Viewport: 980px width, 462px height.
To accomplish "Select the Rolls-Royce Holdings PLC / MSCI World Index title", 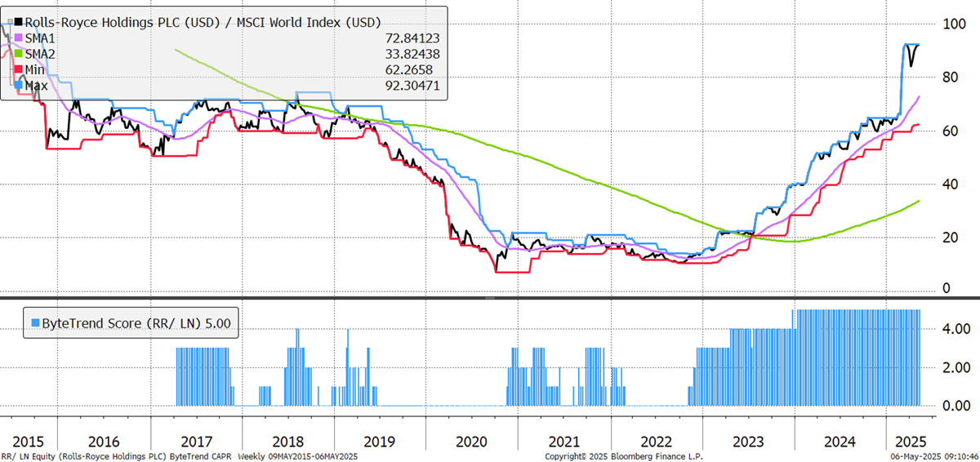I will point(203,22).
